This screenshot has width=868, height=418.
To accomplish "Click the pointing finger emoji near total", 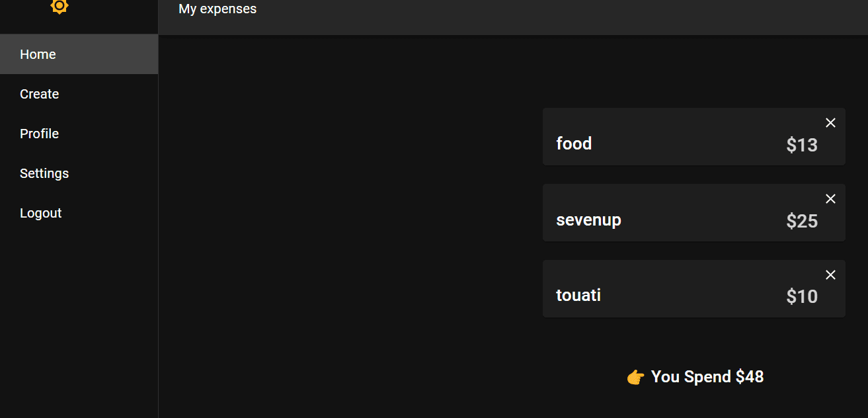I will point(635,376).
